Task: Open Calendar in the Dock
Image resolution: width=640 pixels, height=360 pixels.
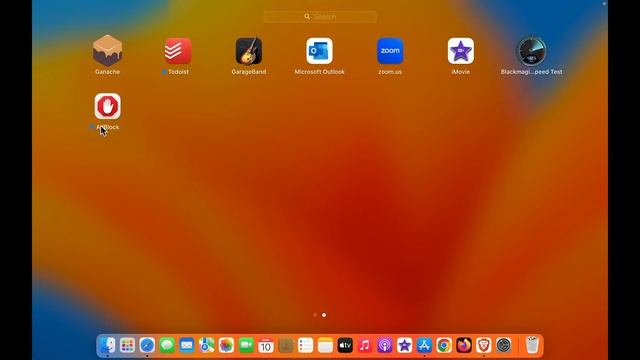Action: click(x=266, y=345)
